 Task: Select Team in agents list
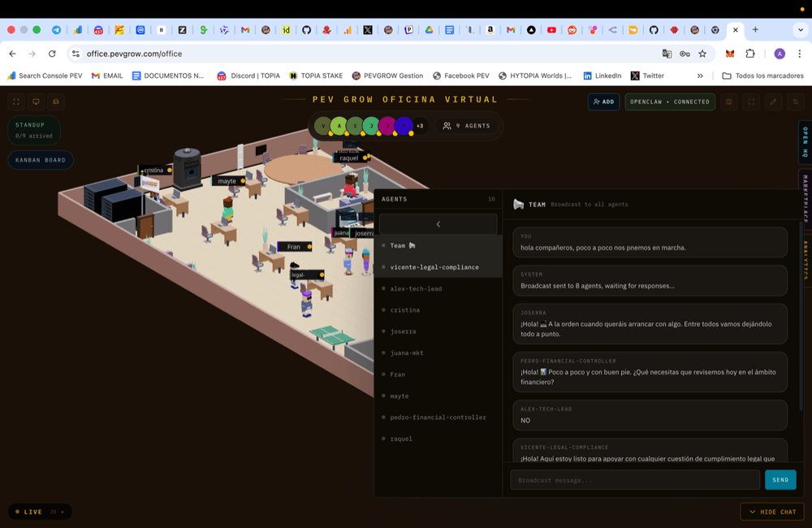(x=438, y=245)
